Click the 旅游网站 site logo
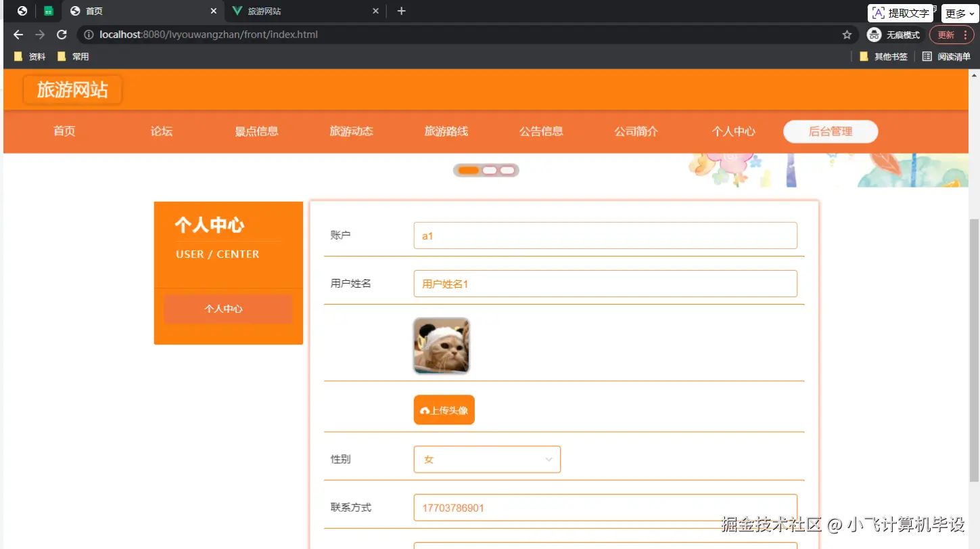Viewport: 980px width, 549px height. [72, 89]
